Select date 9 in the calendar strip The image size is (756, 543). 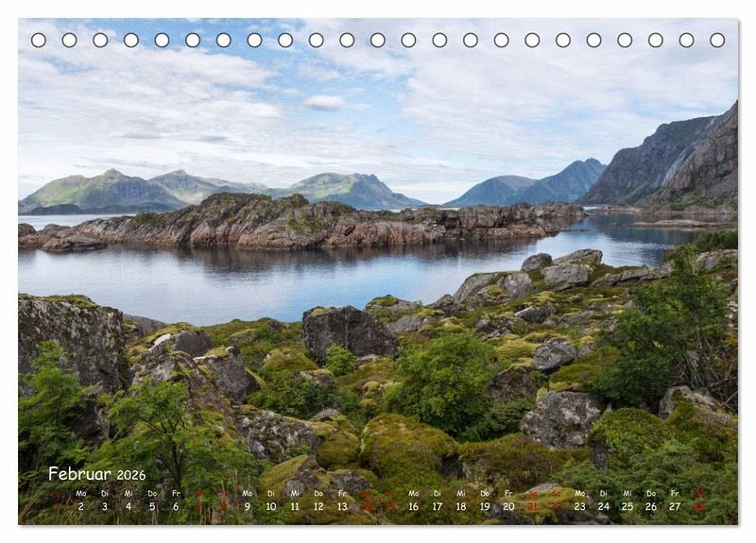point(247,506)
